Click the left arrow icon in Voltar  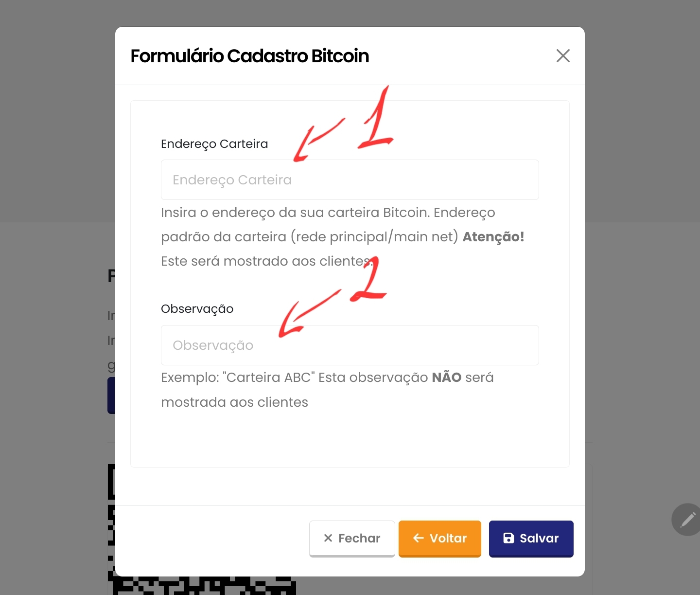tap(419, 538)
